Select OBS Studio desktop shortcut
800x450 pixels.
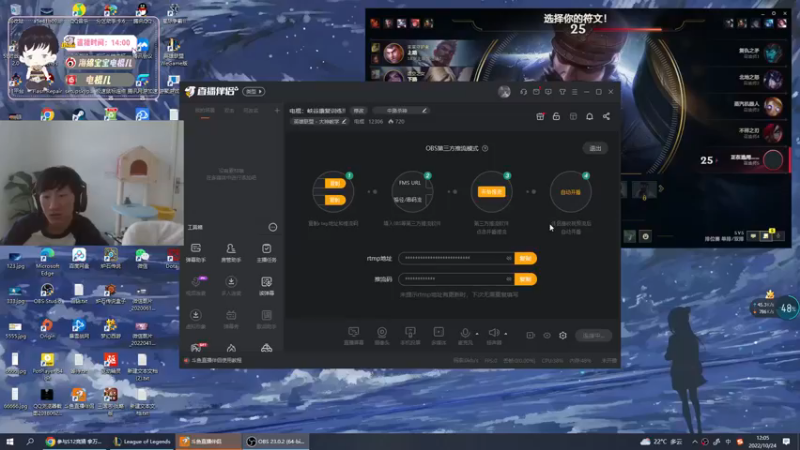pyautogui.click(x=47, y=294)
